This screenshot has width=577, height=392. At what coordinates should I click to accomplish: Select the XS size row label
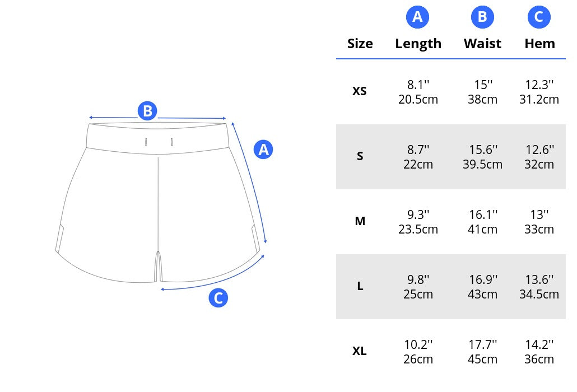click(360, 91)
